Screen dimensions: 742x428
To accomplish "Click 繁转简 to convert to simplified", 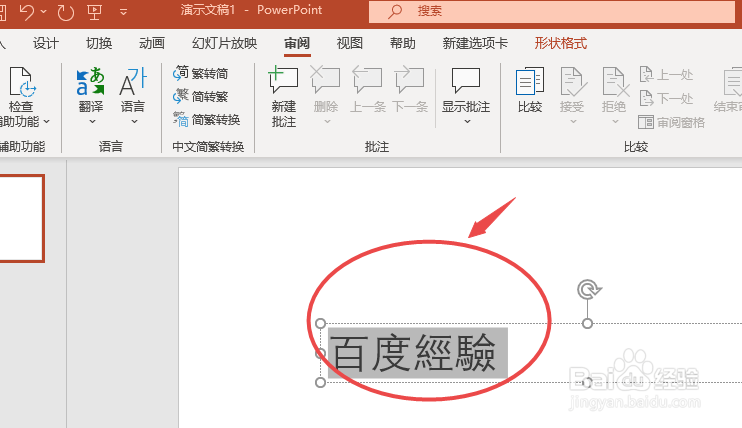I will click(x=201, y=73).
